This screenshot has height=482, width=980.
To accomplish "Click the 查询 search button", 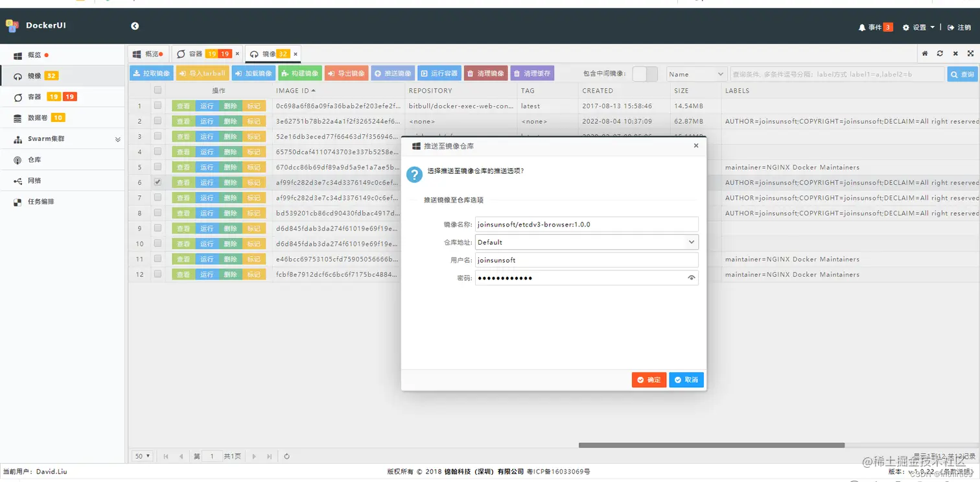I will pos(962,74).
